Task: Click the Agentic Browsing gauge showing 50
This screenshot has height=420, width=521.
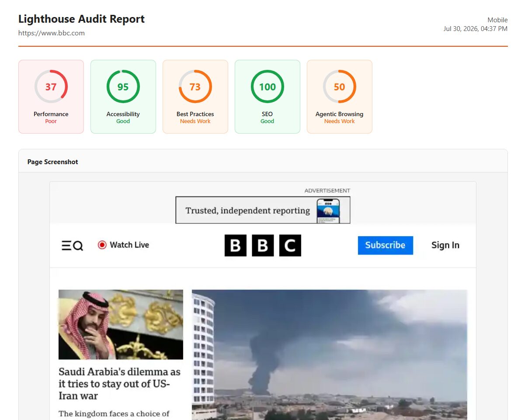Action: pyautogui.click(x=339, y=86)
